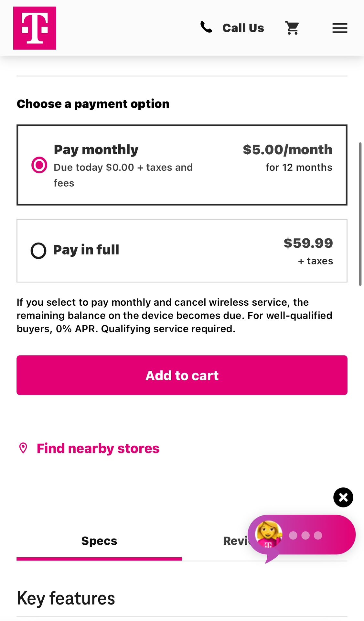This screenshot has height=621, width=364.
Task: Switch to the Specs tab
Action: 99,541
